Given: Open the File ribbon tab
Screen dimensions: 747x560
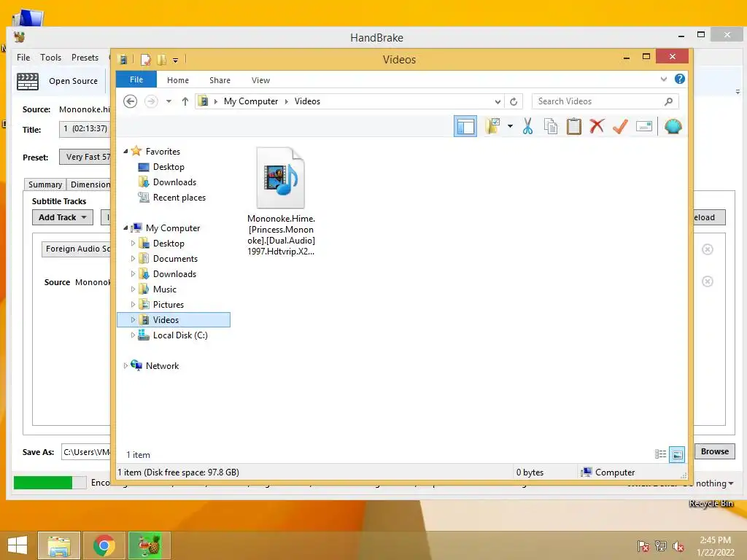Looking at the screenshot, I should click(136, 79).
